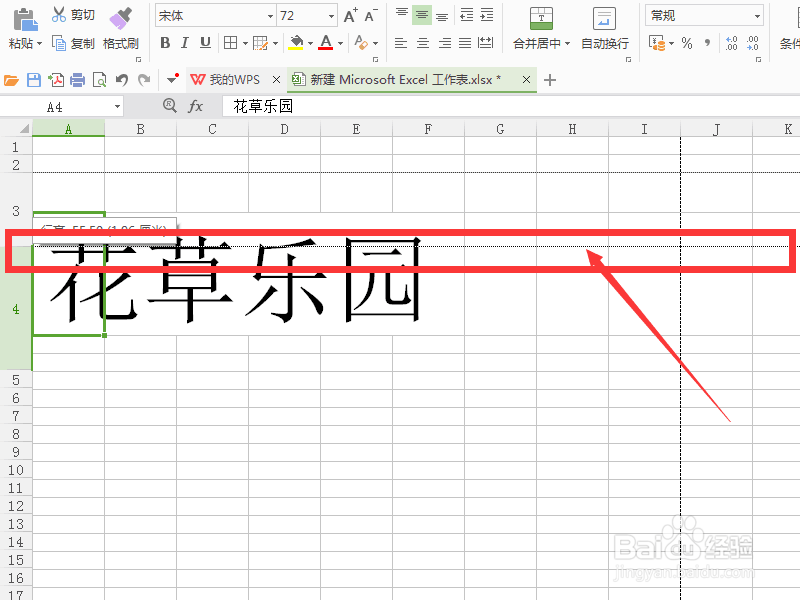
Task: Click the percent style icon
Action: click(x=686, y=43)
